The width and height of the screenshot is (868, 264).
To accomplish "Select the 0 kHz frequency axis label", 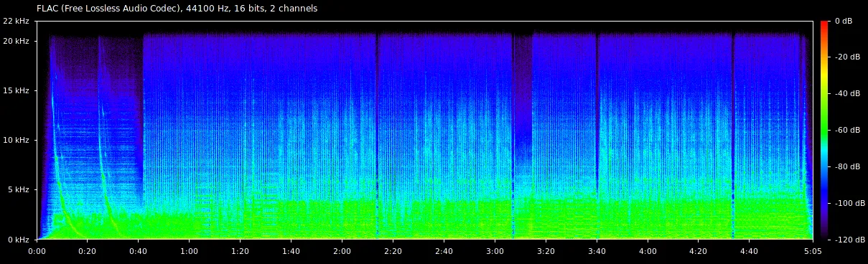I will [x=19, y=240].
